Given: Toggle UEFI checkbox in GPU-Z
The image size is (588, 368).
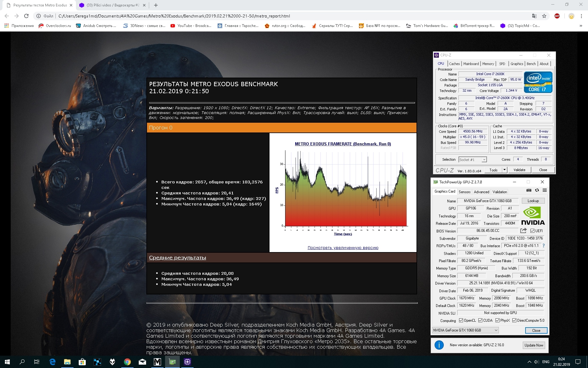Looking at the screenshot, I should point(532,231).
